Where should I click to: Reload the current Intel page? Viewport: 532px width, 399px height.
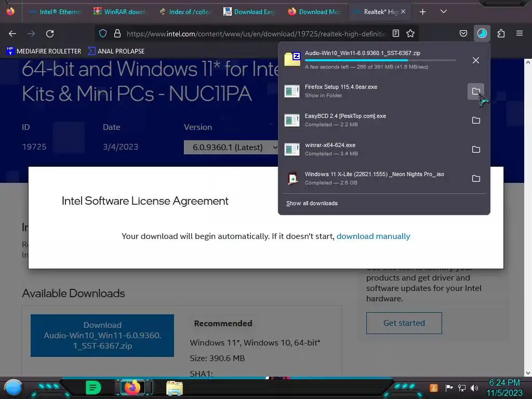tap(50, 34)
